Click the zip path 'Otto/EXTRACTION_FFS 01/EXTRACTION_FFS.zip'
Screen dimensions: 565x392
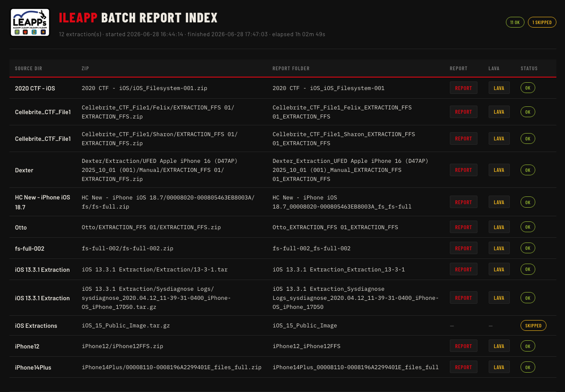point(151,227)
